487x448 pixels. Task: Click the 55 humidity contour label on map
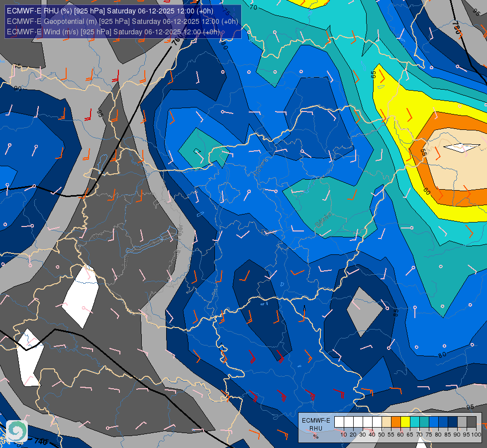click(423, 152)
